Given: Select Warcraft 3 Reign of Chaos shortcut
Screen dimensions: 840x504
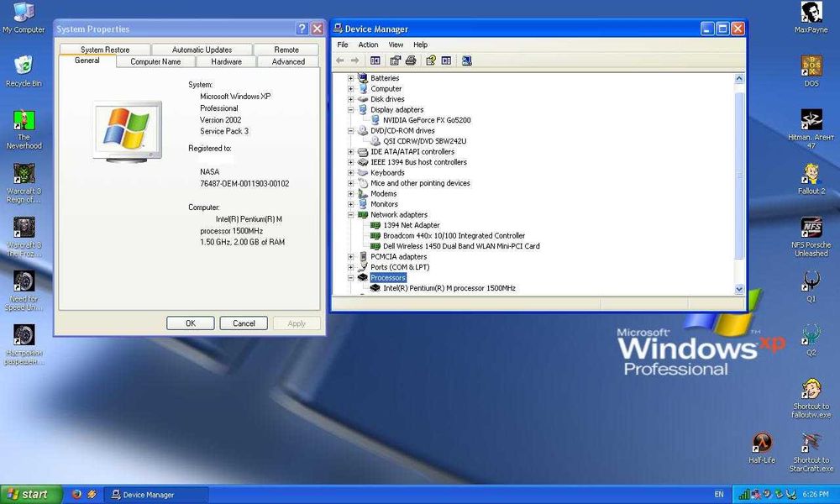Looking at the screenshot, I should click(24, 183).
